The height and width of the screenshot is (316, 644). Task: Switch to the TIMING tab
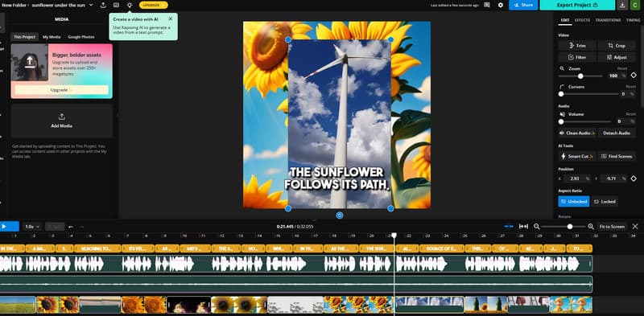point(633,20)
